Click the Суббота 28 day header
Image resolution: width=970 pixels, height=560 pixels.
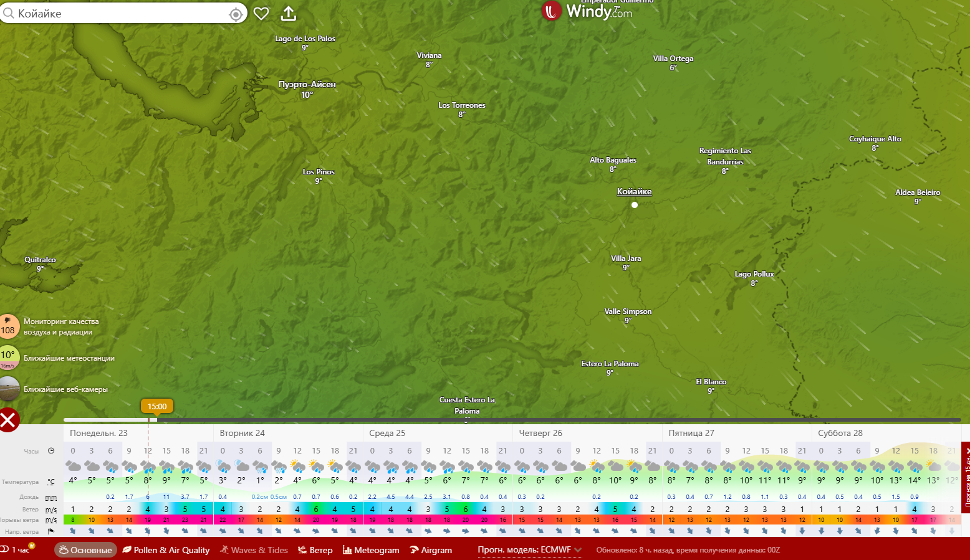pyautogui.click(x=840, y=433)
